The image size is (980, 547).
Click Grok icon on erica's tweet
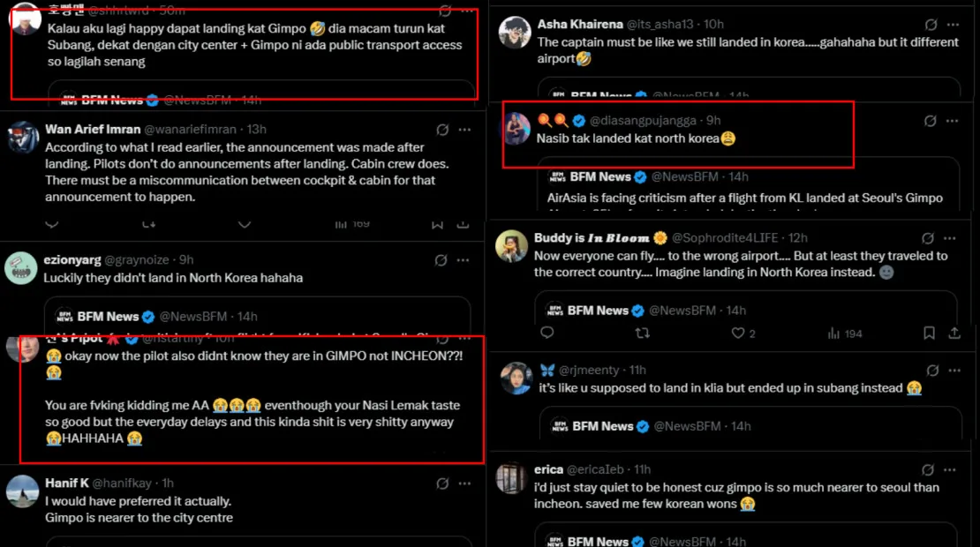pos(928,470)
